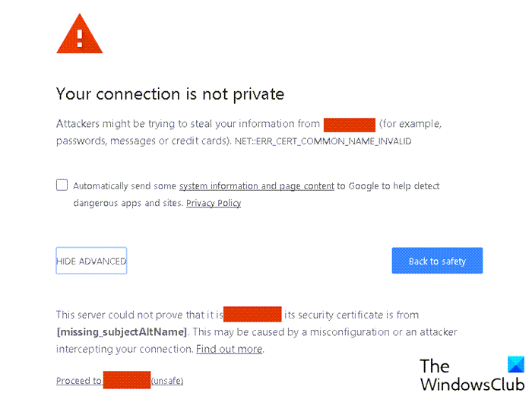
Task: Click the 'Automatically send some' label text
Action: pyautogui.click(x=125, y=186)
